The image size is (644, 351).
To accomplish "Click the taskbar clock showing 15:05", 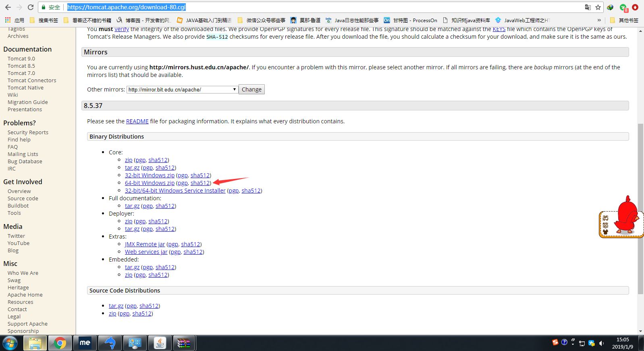I will coord(623,343).
